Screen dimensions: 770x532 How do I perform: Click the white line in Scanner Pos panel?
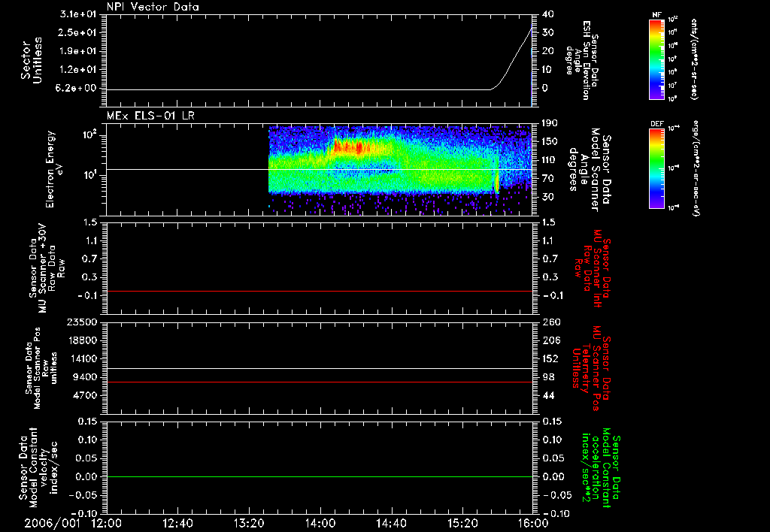(x=319, y=368)
